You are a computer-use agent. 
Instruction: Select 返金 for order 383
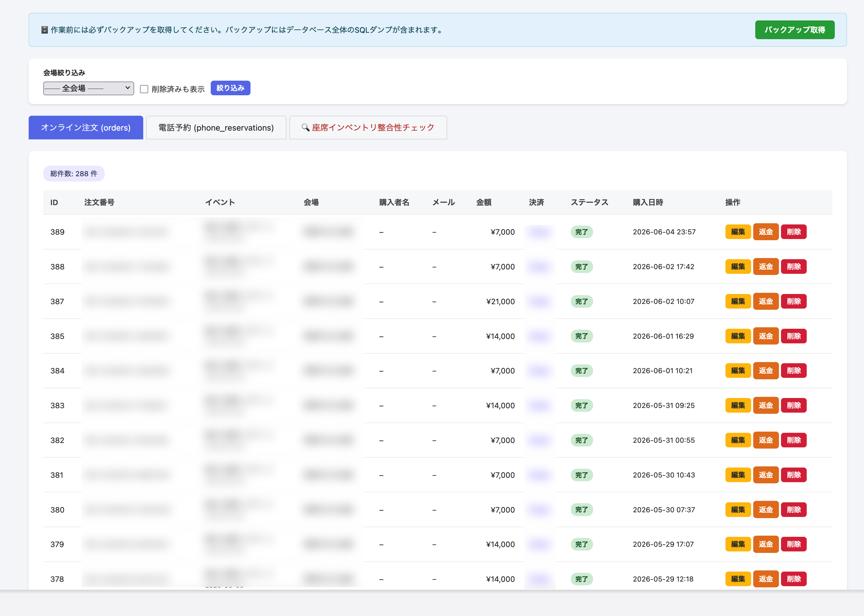[766, 406]
